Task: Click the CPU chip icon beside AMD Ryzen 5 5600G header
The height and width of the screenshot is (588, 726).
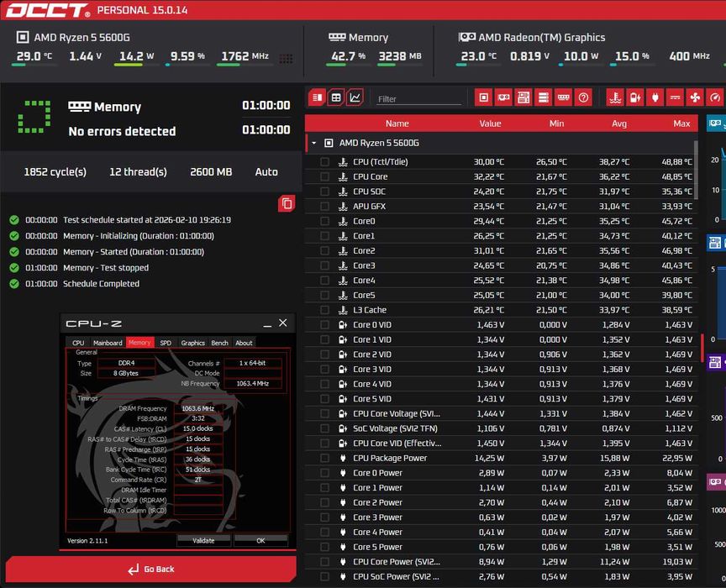Action: [22, 37]
